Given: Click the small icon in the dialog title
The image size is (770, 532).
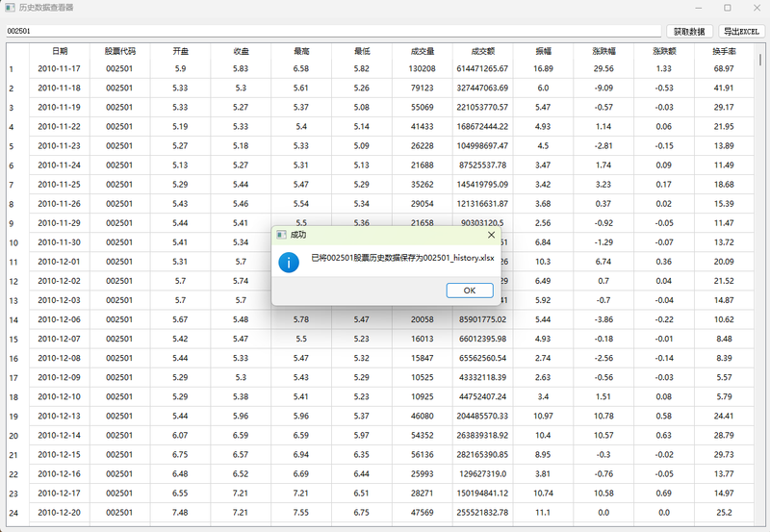Looking at the screenshot, I should (281, 234).
